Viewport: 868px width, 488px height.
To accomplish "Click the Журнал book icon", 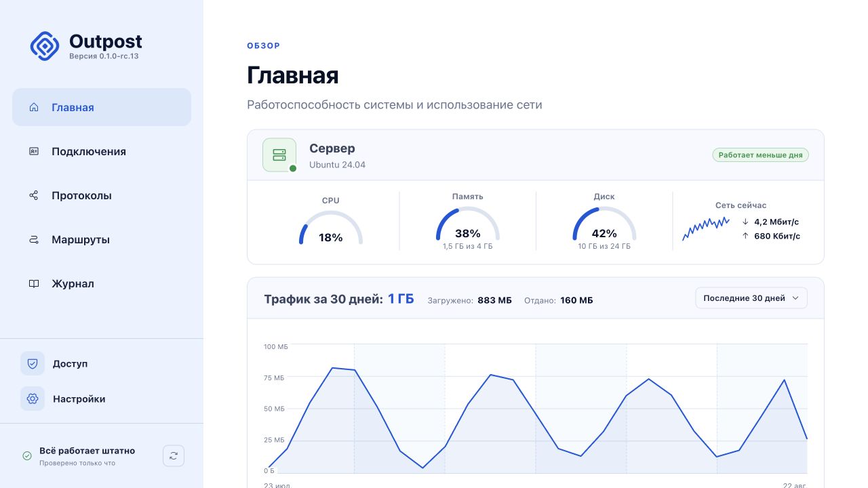I will coord(34,283).
